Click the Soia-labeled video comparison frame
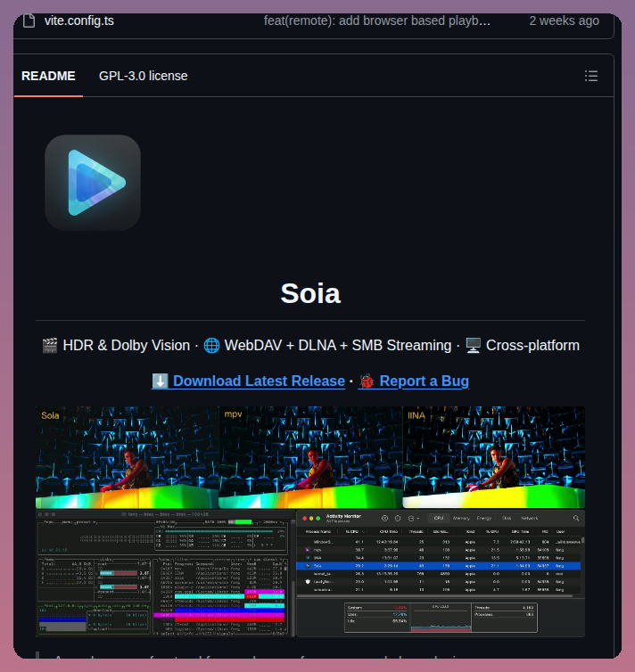This screenshot has height=672, width=635. click(x=127, y=457)
